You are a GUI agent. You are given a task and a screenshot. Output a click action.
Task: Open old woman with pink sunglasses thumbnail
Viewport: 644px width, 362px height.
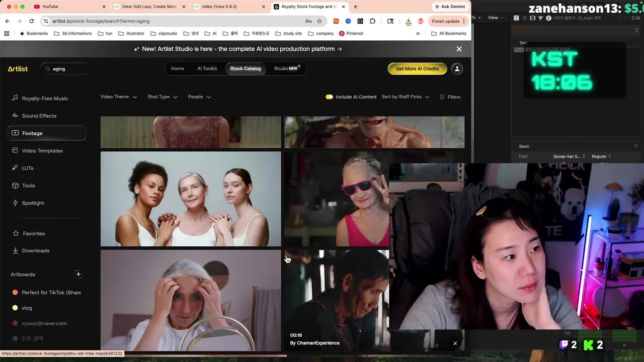337,199
